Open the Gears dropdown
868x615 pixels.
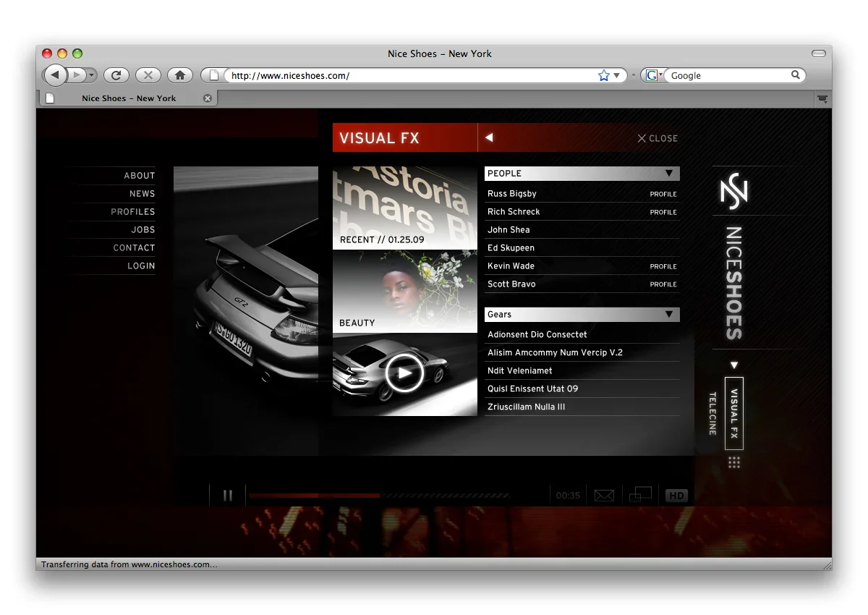669,314
